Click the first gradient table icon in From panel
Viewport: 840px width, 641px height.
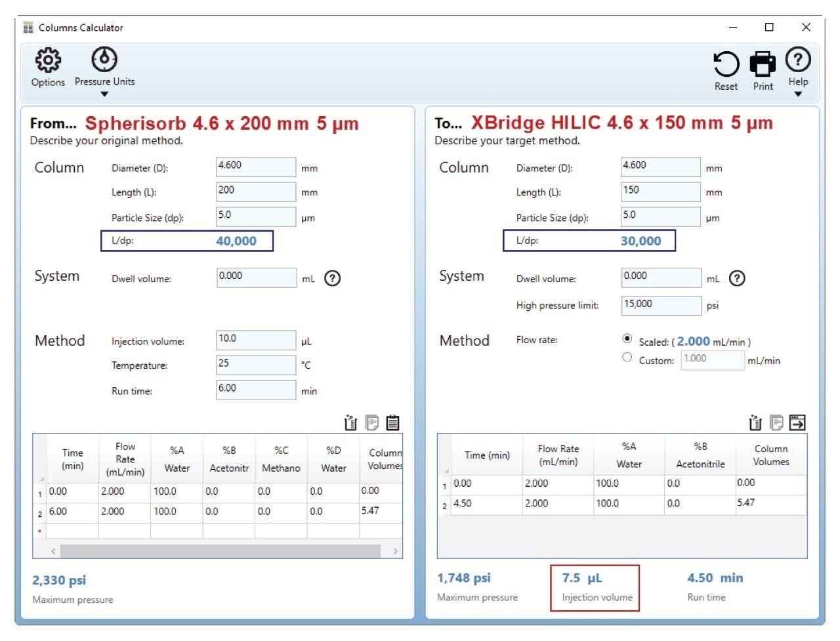(350, 423)
